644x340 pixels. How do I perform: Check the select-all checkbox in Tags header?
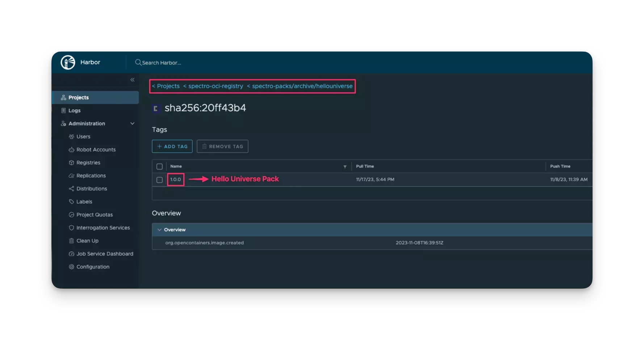point(159,166)
